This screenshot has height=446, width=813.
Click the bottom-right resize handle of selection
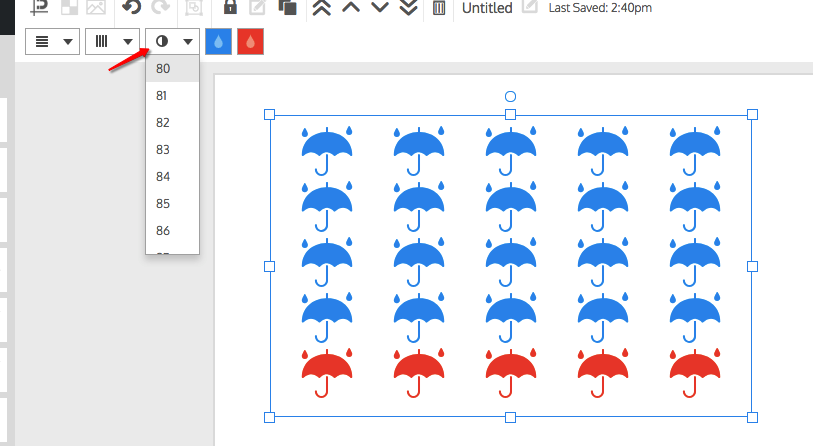[x=752, y=417]
